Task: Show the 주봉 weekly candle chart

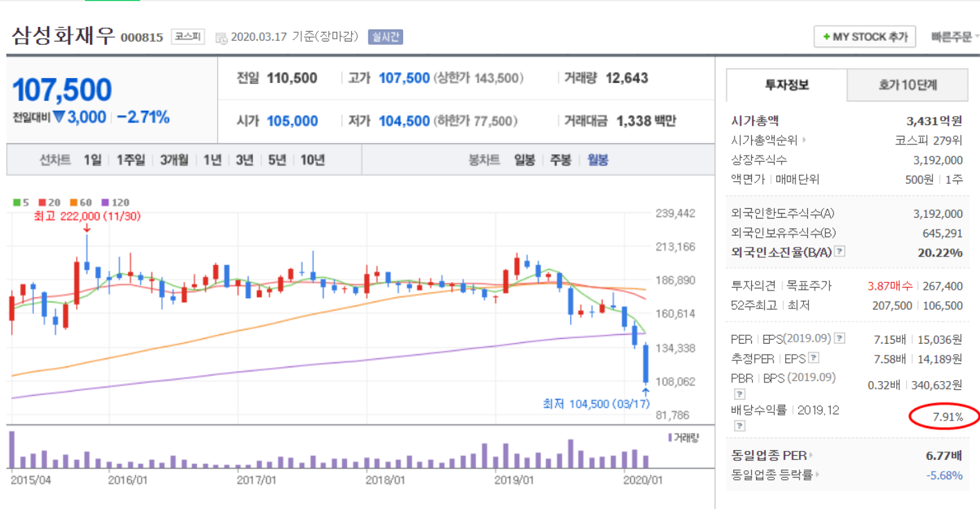Action: tap(560, 160)
